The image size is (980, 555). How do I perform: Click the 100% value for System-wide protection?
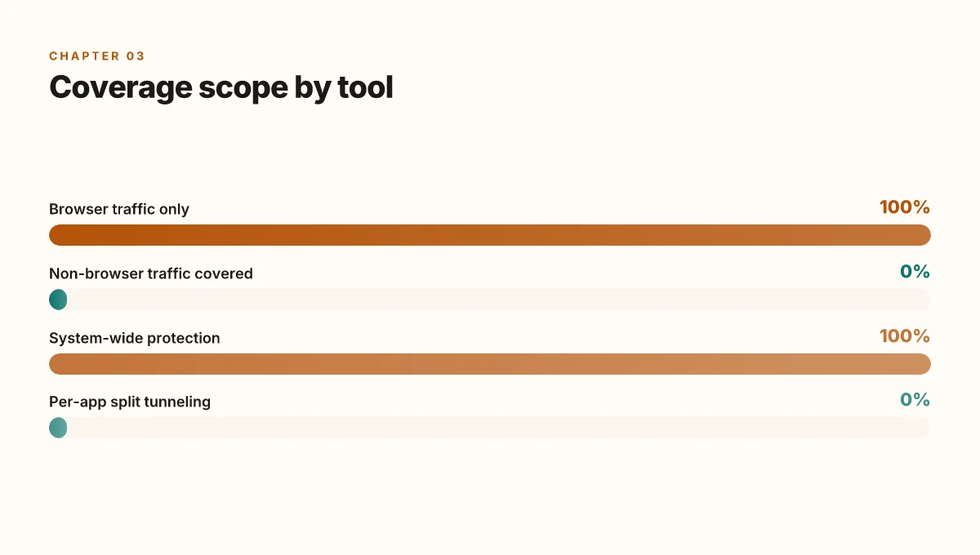tap(905, 336)
